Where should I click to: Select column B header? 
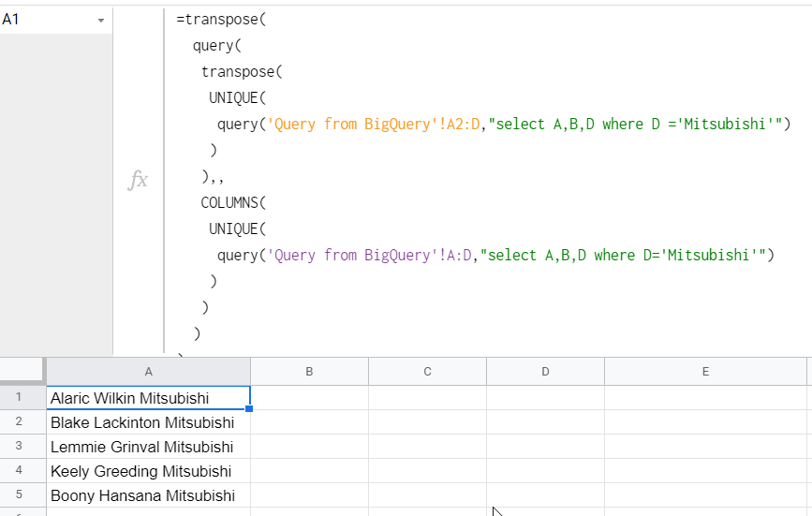(309, 372)
